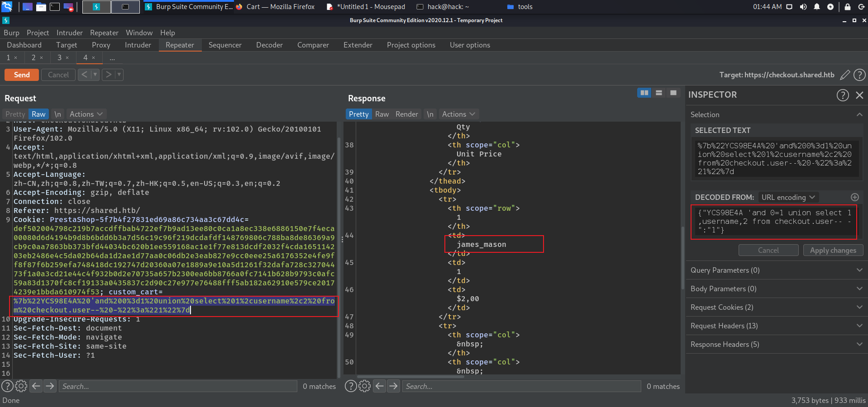The height and width of the screenshot is (407, 868).
Task: Click Apply changes in Inspector
Action: (833, 250)
